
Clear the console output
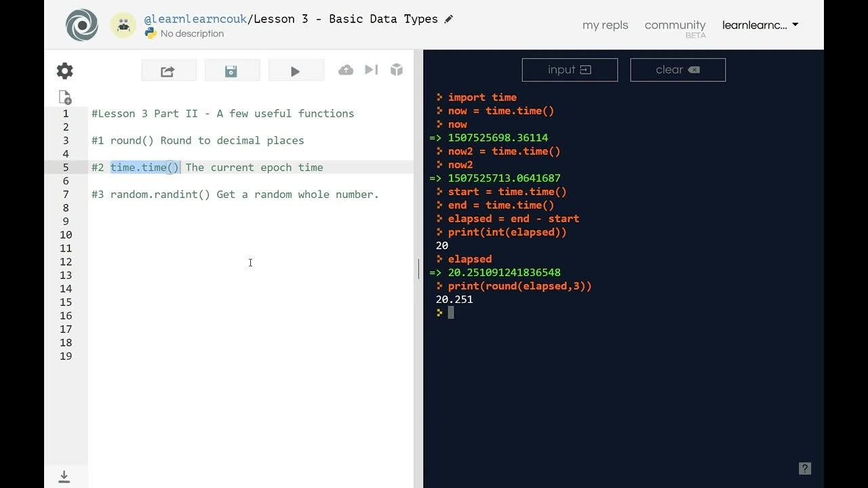[x=677, y=70]
